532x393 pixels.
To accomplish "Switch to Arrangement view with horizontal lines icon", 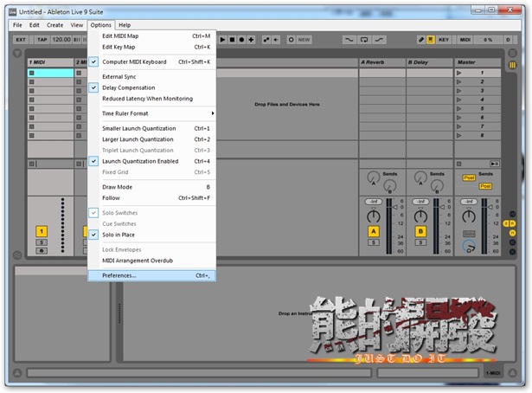I will point(512,54).
